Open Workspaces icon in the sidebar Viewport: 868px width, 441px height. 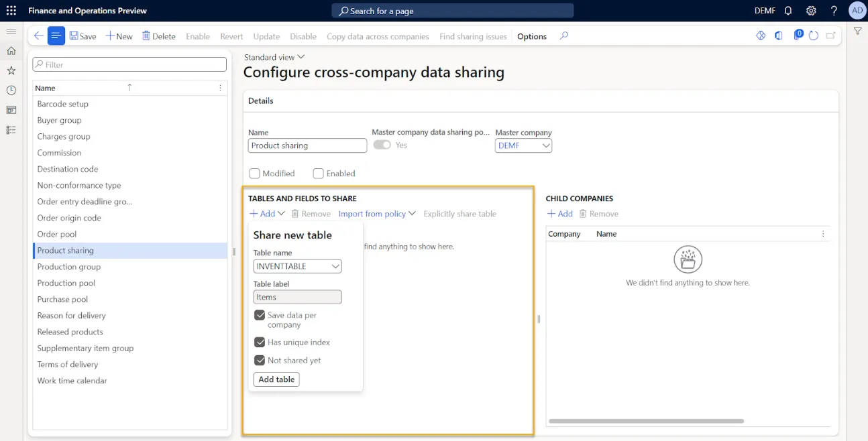pyautogui.click(x=11, y=110)
